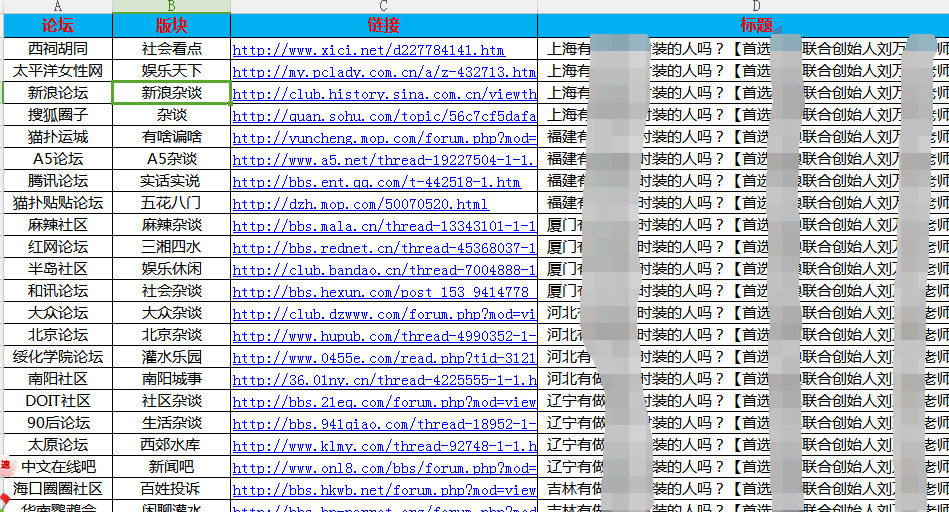Select the 90后论坛 cell
The width and height of the screenshot is (949, 512).
(57, 422)
